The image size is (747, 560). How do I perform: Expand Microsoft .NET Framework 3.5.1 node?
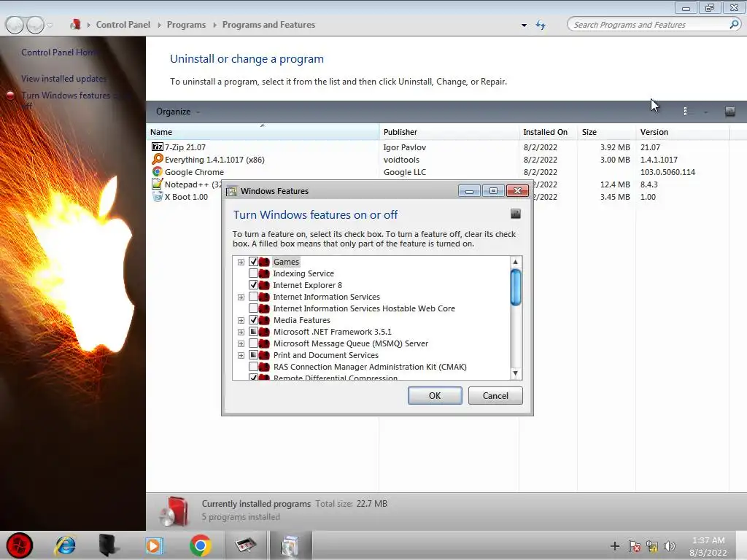point(241,332)
